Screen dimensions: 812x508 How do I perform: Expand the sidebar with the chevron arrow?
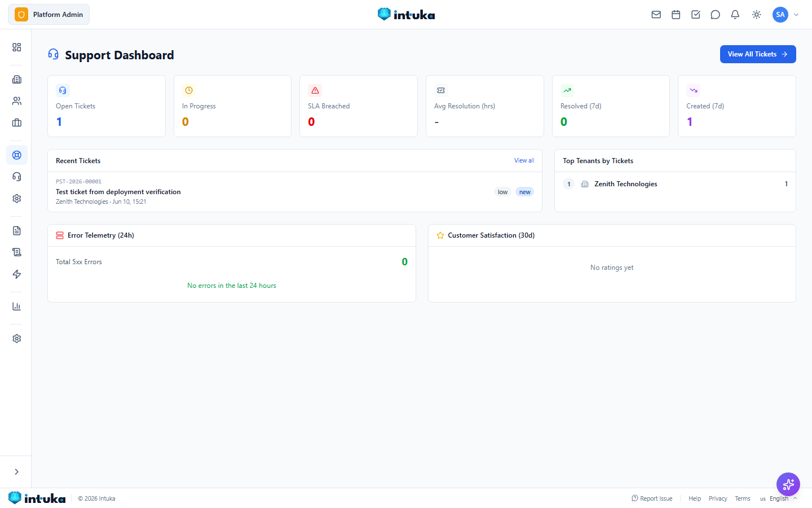coord(16,472)
